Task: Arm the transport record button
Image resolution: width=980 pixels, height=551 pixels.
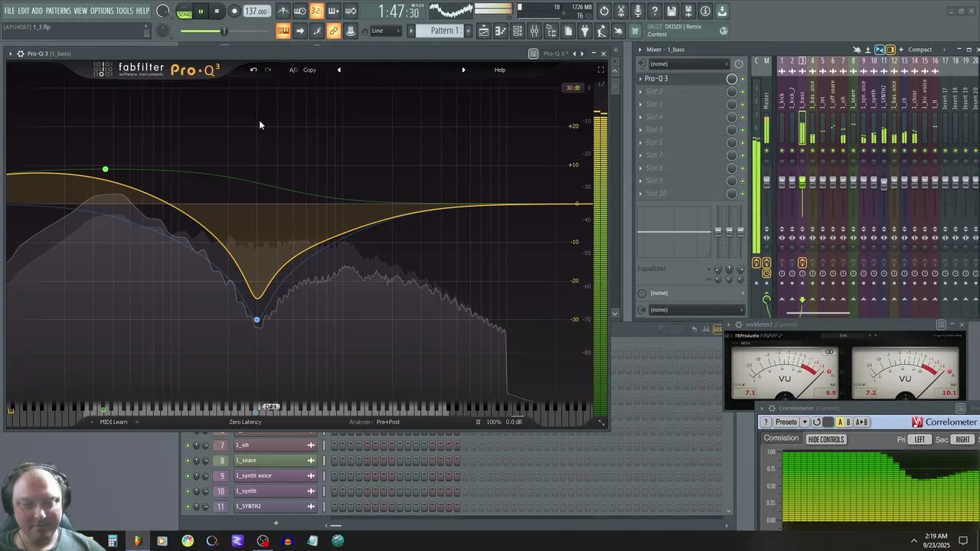Action: (x=234, y=11)
